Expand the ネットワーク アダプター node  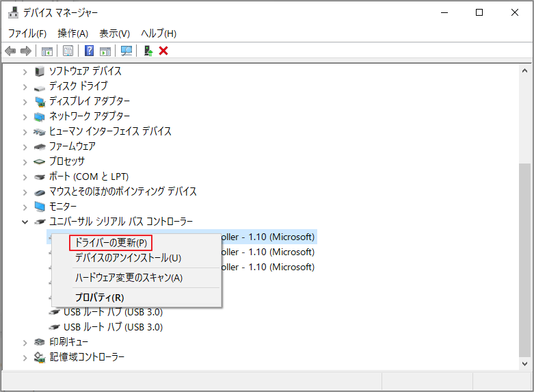(25, 117)
